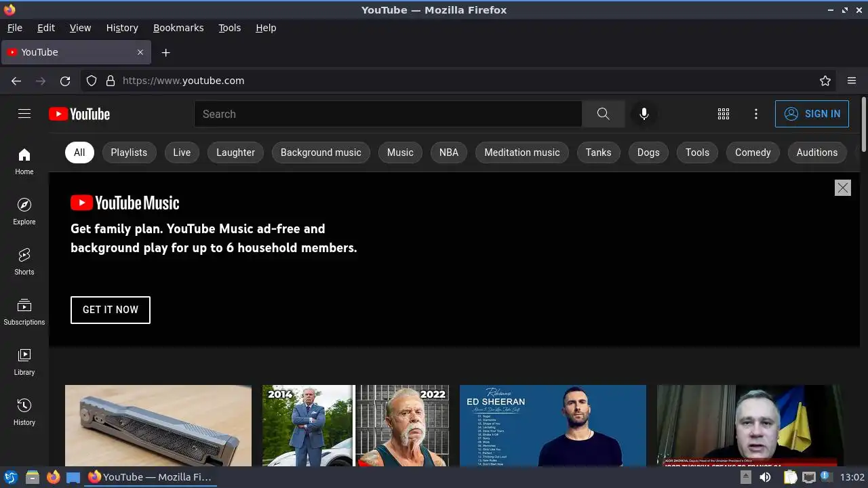Open the View menu
Screen dimensions: 868x488
80,28
